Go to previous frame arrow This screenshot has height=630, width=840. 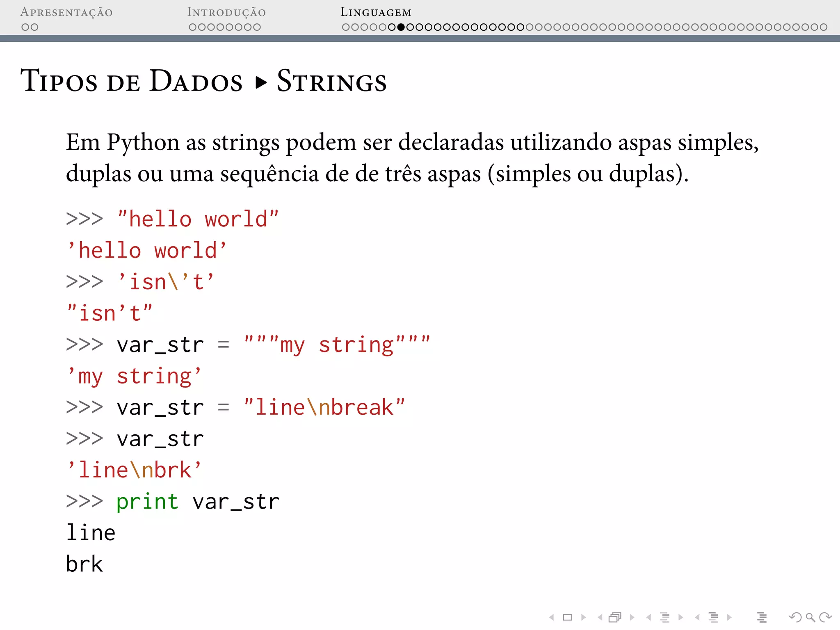tap(600, 617)
